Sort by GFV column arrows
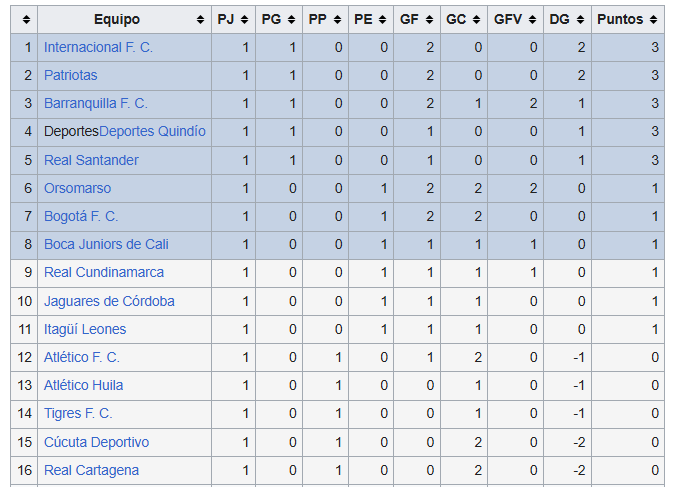The height and width of the screenshot is (487, 674). pos(537,20)
